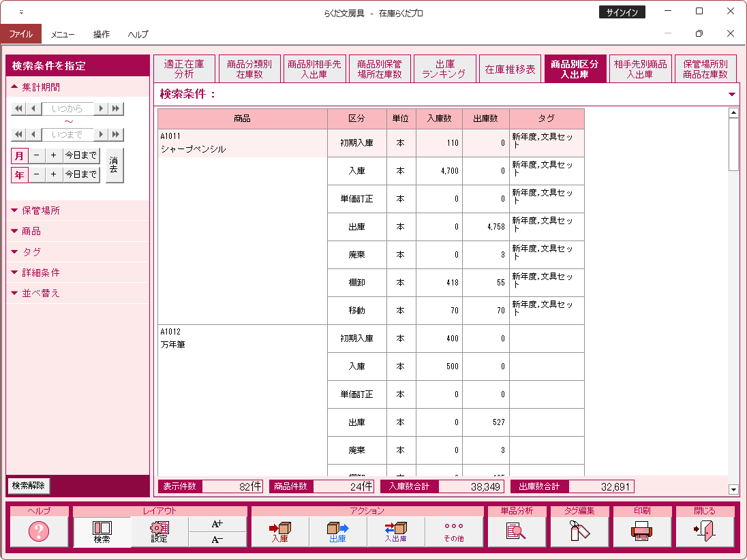Click plus button in the 年 row
This screenshot has height=560, width=747.
coord(54,175)
